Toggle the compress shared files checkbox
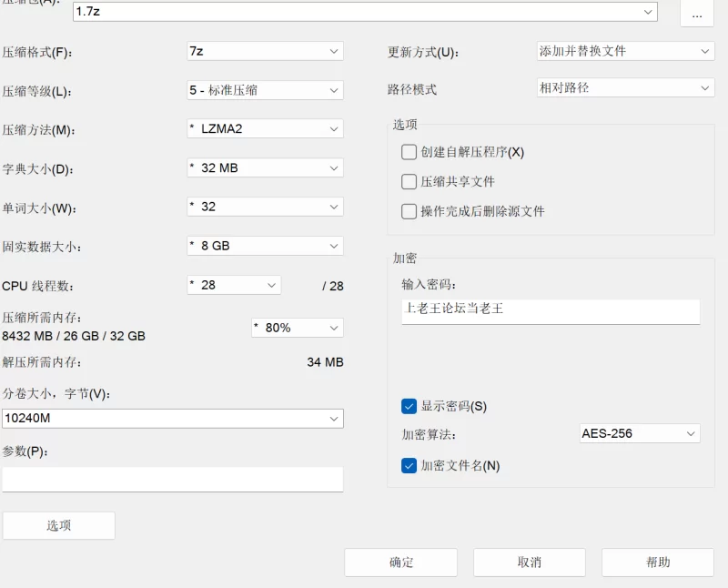 click(409, 182)
